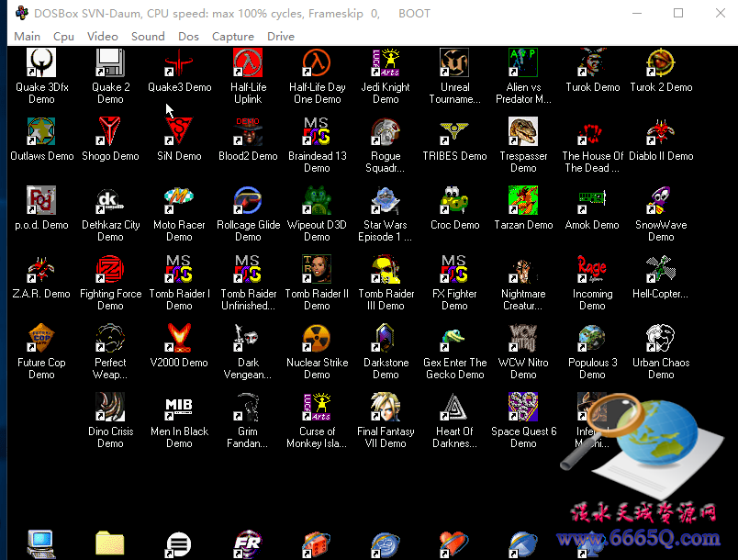Image resolution: width=738 pixels, height=560 pixels.
Task: Select the p.o.d. Demo shortcut
Action: (x=41, y=200)
